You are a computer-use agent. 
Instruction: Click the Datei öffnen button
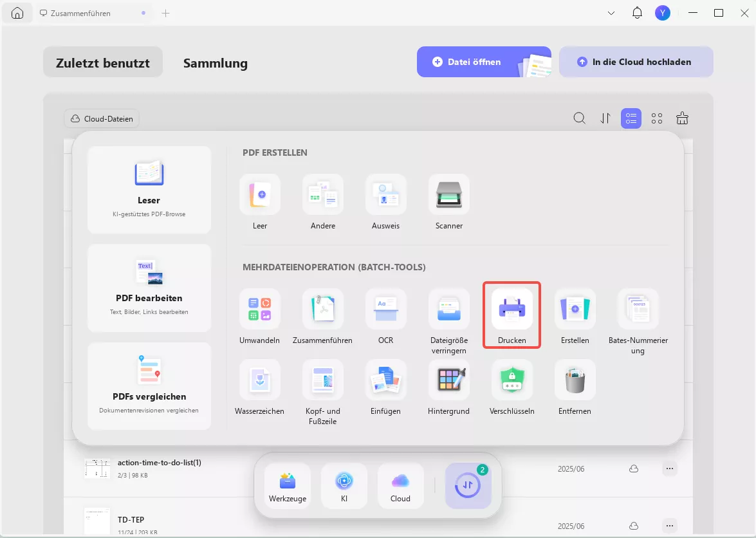484,62
